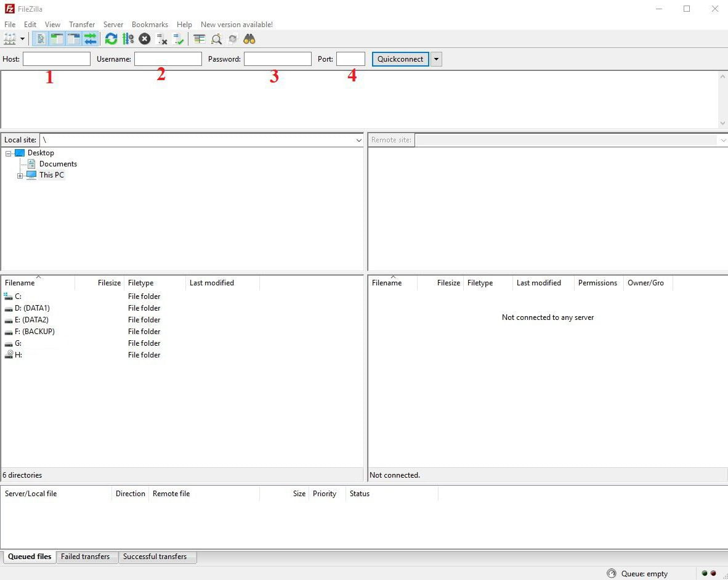Sort local files by Filename column
This screenshot has height=580, width=728.
pyautogui.click(x=38, y=282)
